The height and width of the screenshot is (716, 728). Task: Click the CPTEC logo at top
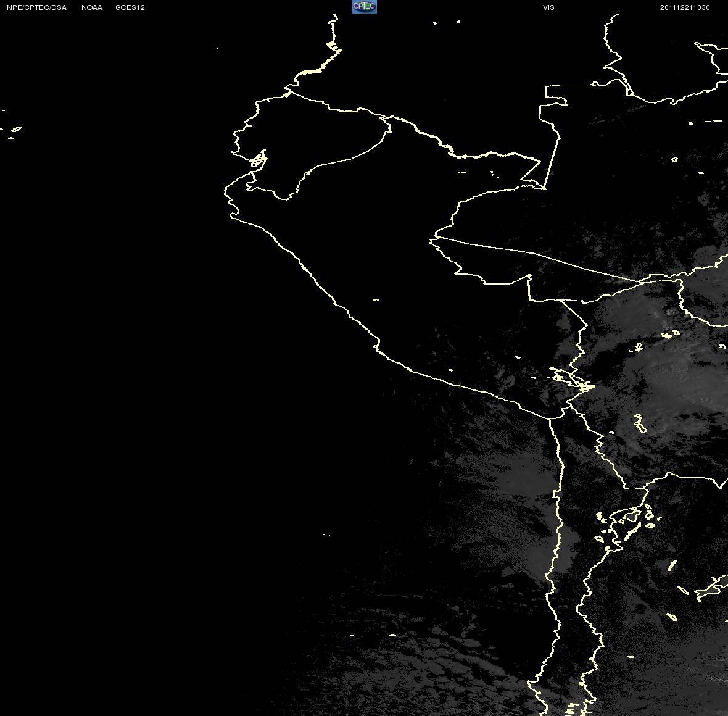365,7
